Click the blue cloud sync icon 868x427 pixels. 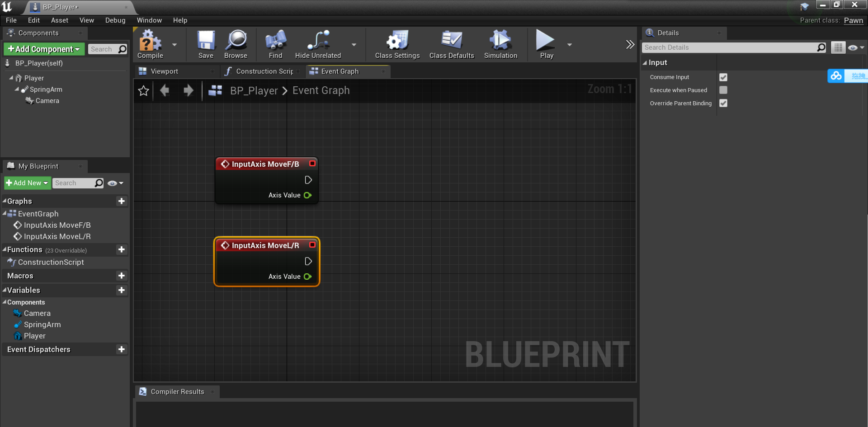[836, 76]
